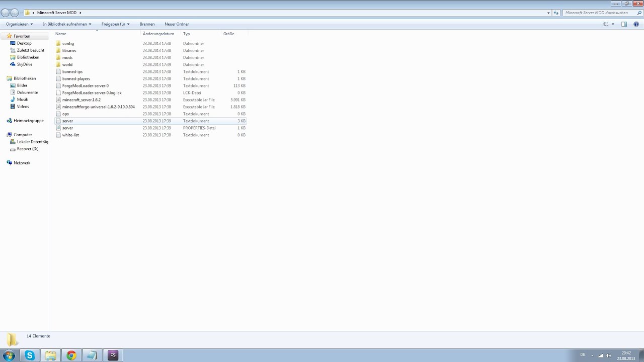Click the minecraft_server.1.6.2 jar icon
644x362 pixels.
click(58, 100)
